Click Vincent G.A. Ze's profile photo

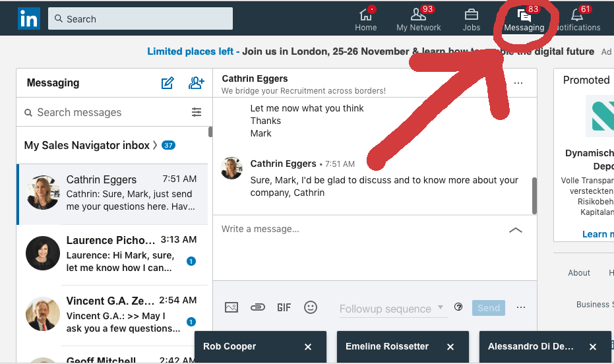coord(43,314)
